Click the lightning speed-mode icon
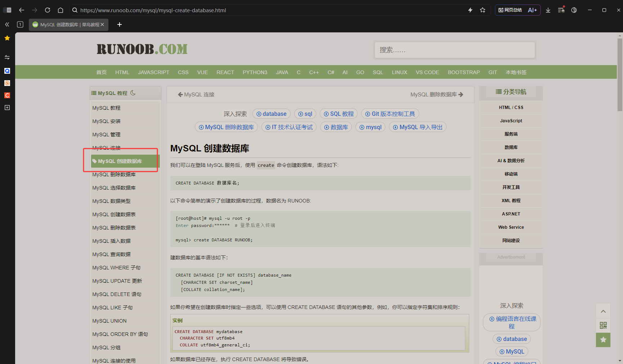 click(470, 10)
